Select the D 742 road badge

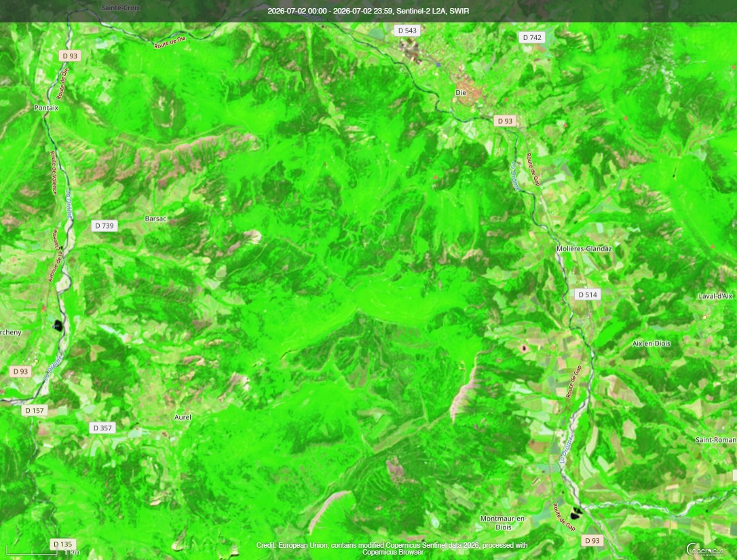point(532,37)
